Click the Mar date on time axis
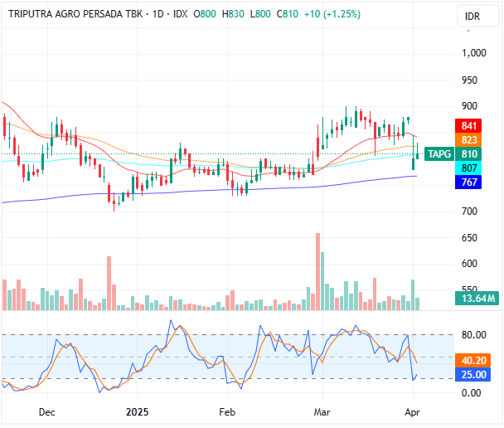 (x=322, y=412)
